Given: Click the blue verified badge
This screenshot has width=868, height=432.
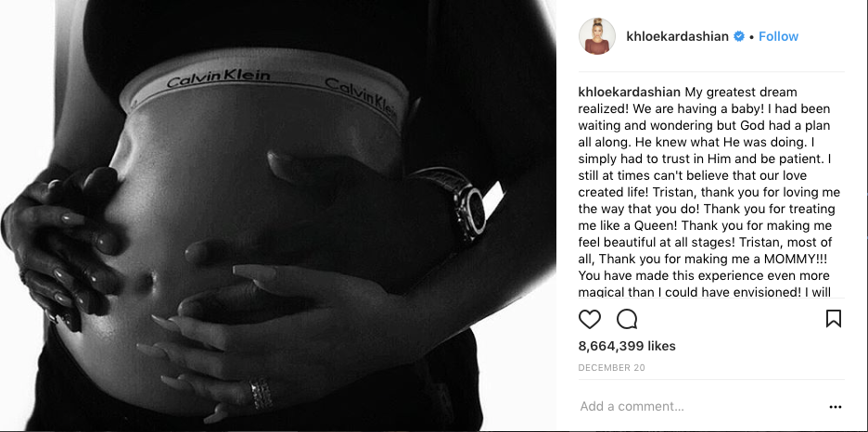Looking at the screenshot, I should click(x=738, y=36).
